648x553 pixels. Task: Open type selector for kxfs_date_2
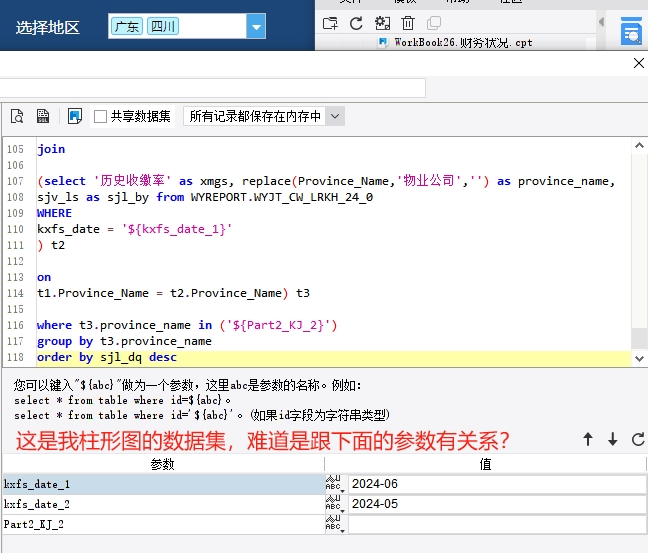pyautogui.click(x=335, y=504)
